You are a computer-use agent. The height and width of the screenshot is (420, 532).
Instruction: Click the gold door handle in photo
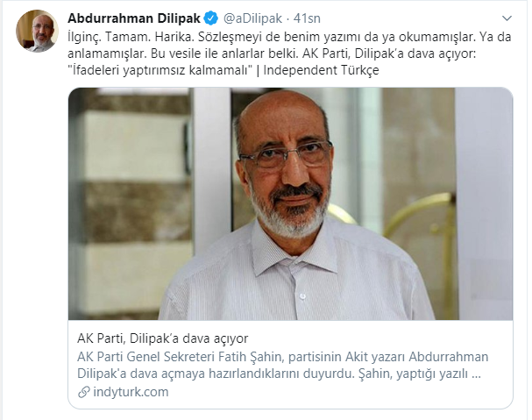click(x=419, y=217)
